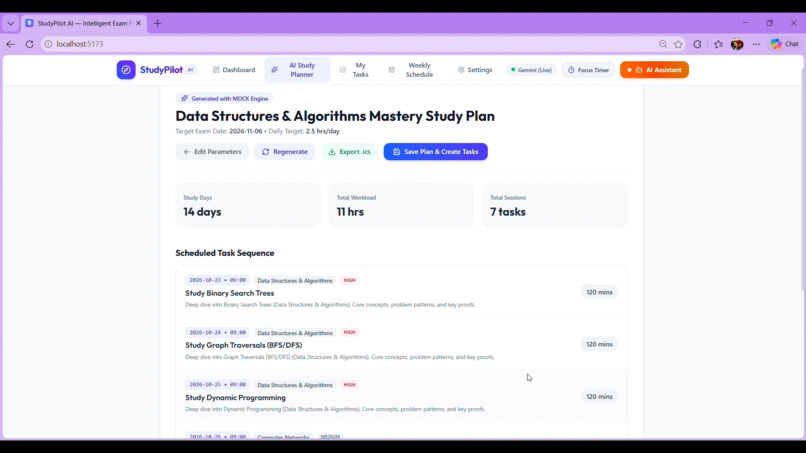Go to My Tasks page
806x453 pixels.
click(355, 70)
